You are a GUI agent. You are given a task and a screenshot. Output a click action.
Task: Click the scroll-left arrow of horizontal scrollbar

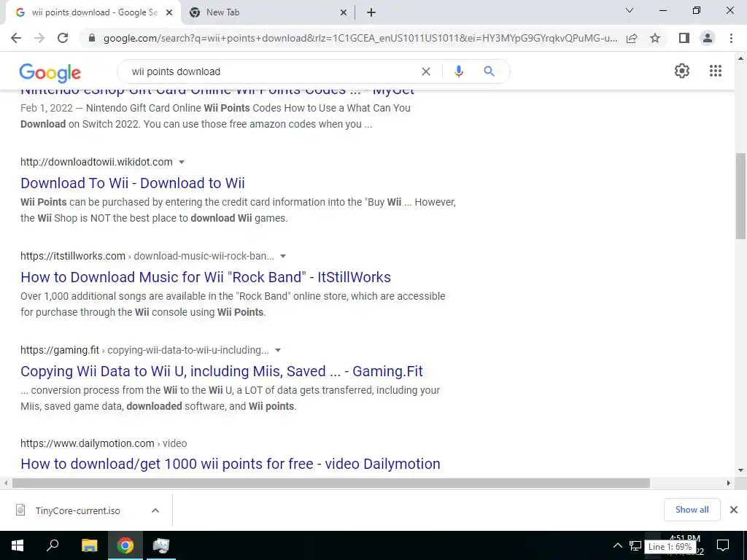pyautogui.click(x=6, y=483)
